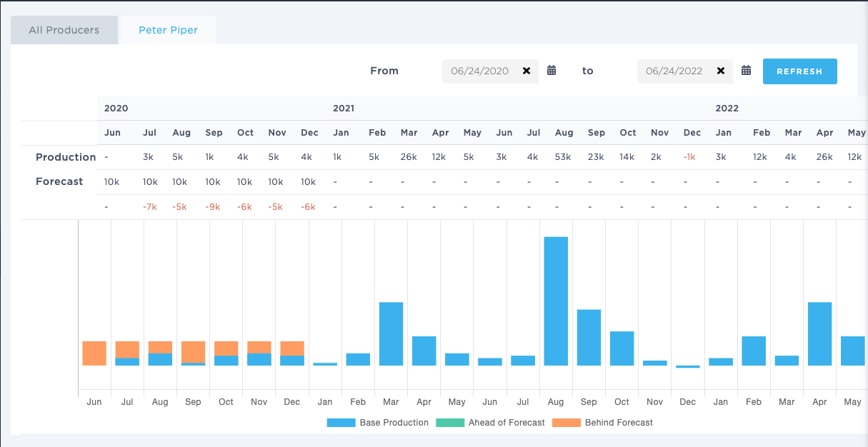Click the red -1k December production value
The width and height of the screenshot is (868, 447).
coord(689,157)
